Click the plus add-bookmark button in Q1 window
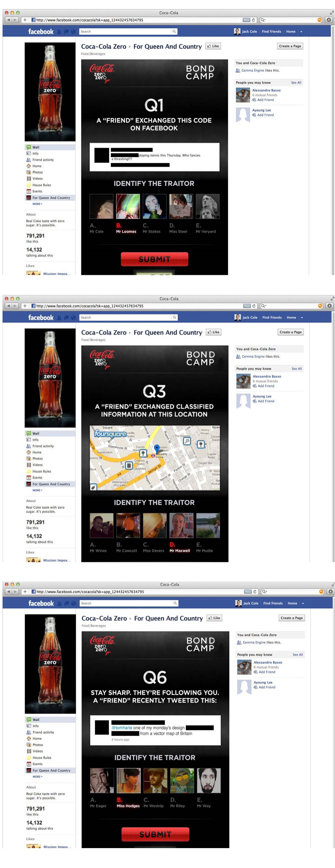This screenshot has width=335, height=868. [x=25, y=20]
